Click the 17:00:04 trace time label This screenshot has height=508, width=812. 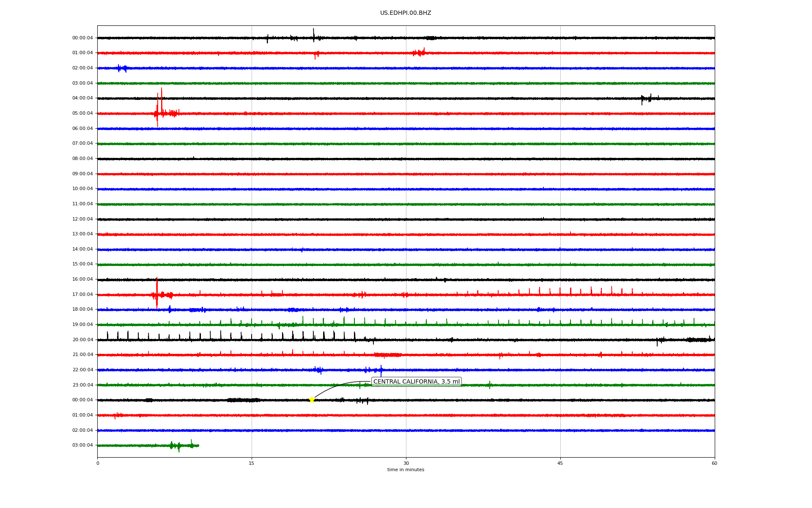pyautogui.click(x=82, y=295)
